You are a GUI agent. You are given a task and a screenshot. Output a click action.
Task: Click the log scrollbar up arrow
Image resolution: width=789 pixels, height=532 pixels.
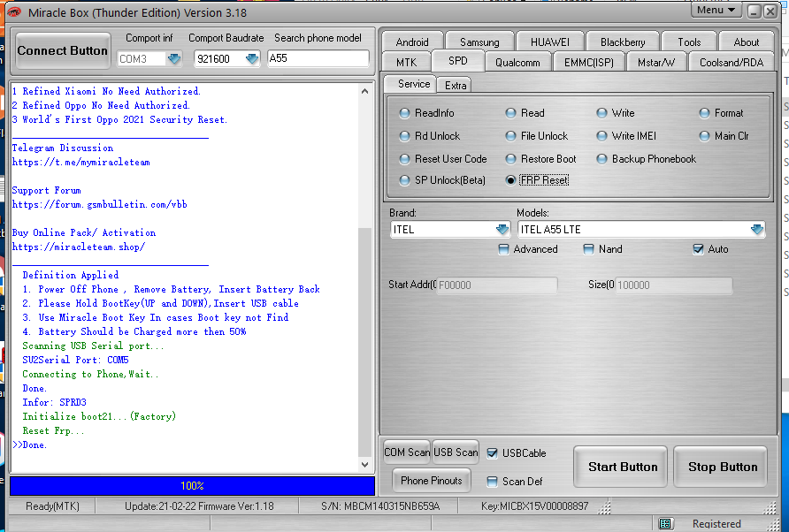[365, 92]
